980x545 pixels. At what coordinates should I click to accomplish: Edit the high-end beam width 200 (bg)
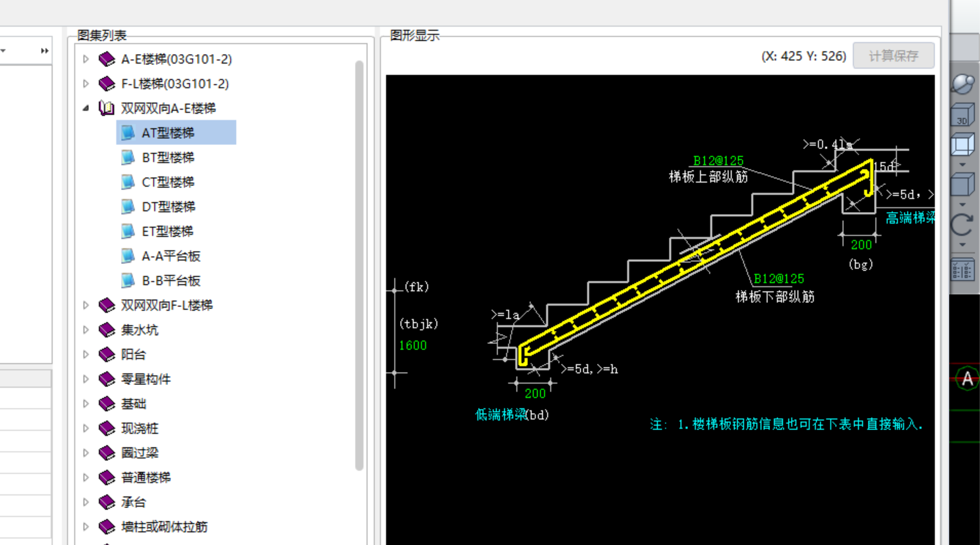862,245
